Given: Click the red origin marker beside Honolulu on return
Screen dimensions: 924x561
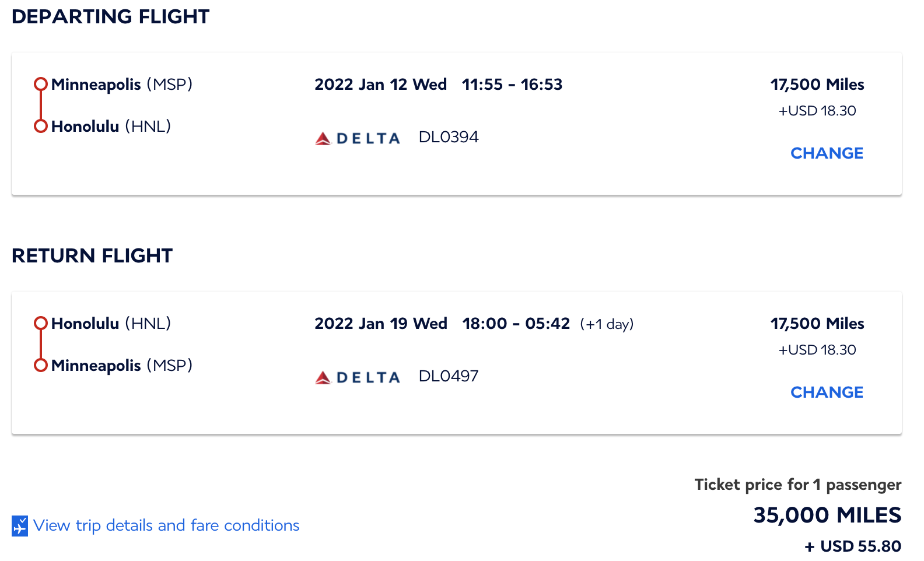Looking at the screenshot, I should [x=41, y=323].
